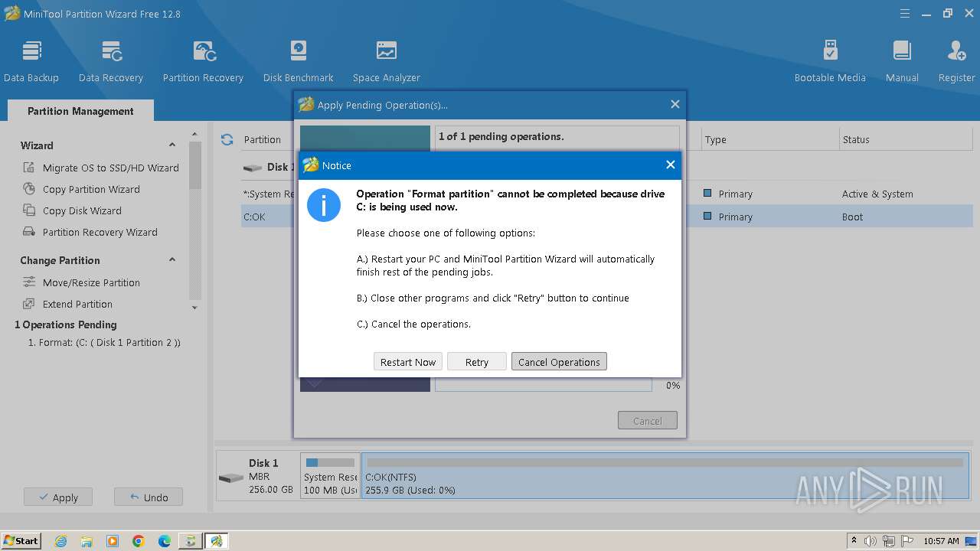
Task: Launch Partition Recovery from toolbar
Action: 203,61
